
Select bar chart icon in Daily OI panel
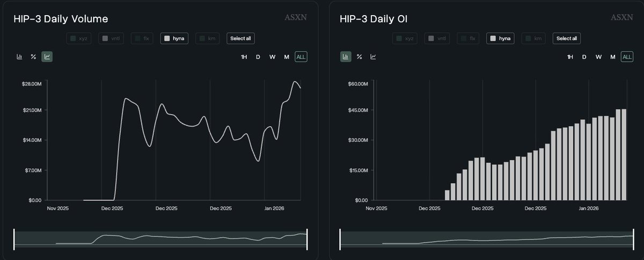(x=346, y=56)
